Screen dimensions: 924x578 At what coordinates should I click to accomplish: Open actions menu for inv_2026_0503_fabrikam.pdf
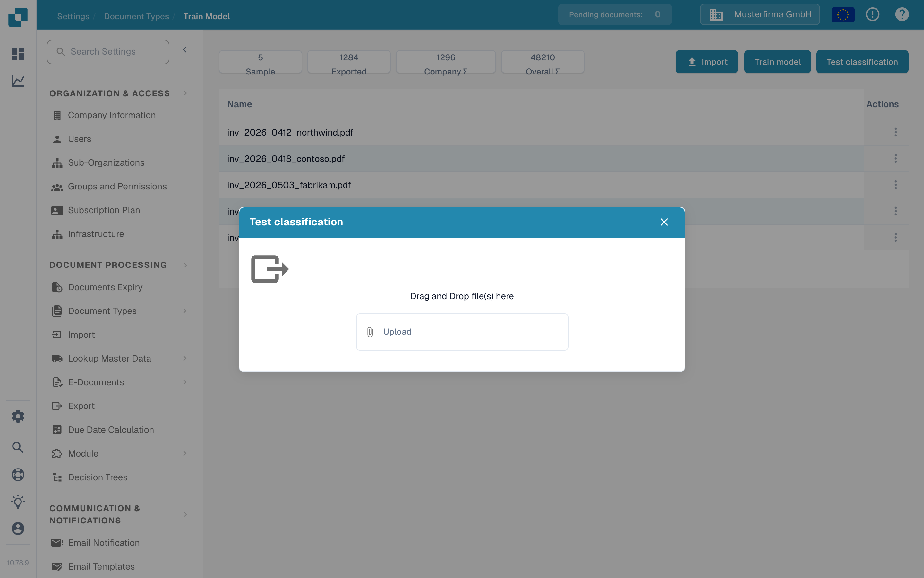tap(895, 185)
